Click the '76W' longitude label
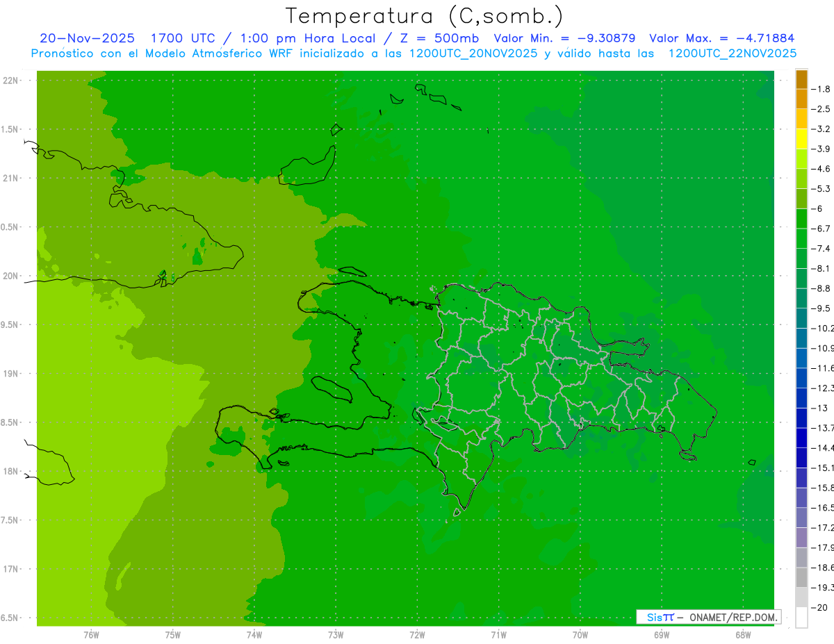834x644 pixels. tap(91, 635)
